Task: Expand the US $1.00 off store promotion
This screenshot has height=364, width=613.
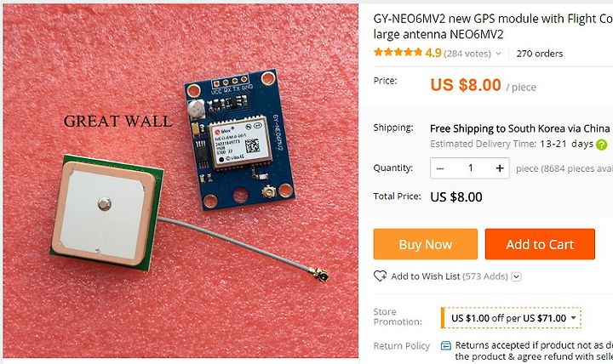Action: [511, 318]
